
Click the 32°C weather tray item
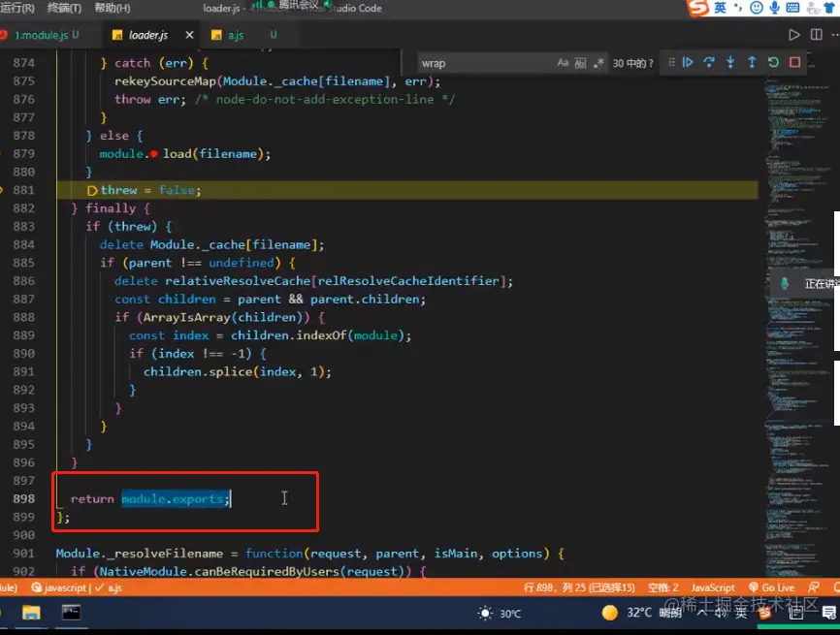pos(641,613)
